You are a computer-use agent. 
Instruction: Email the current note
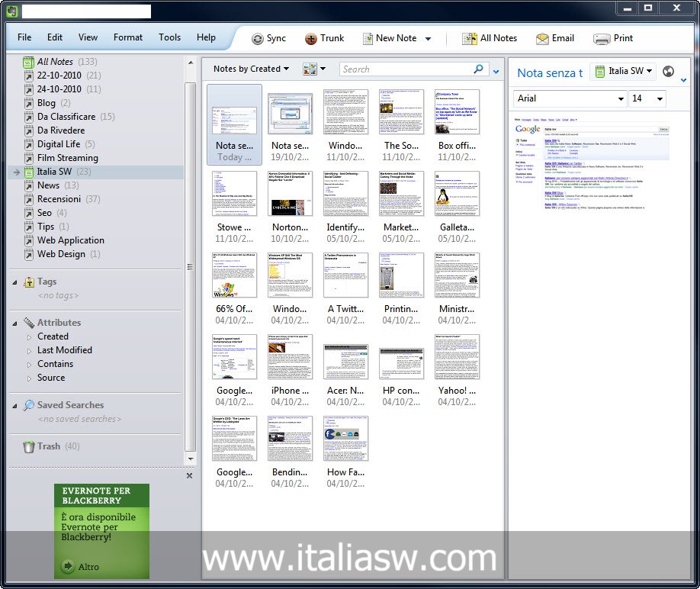point(555,39)
